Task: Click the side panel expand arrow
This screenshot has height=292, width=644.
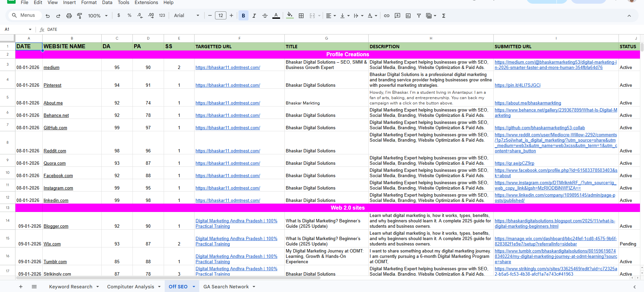Action: [x=634, y=287]
